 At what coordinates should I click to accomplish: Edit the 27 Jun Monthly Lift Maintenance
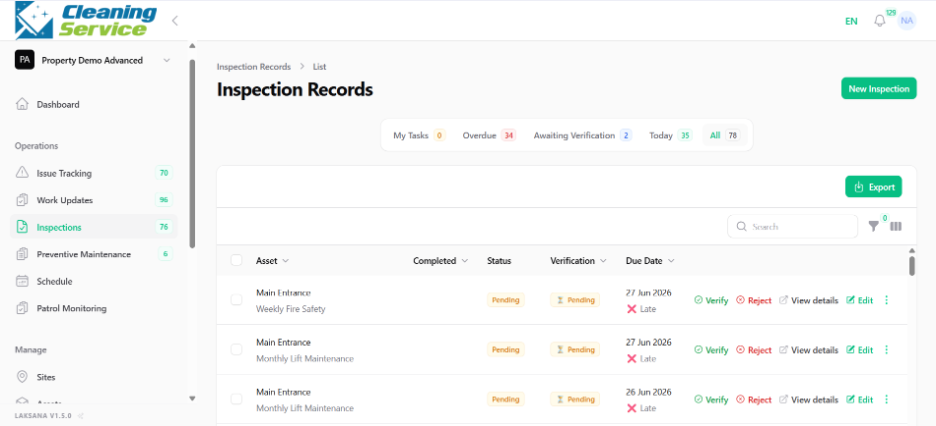pos(860,350)
